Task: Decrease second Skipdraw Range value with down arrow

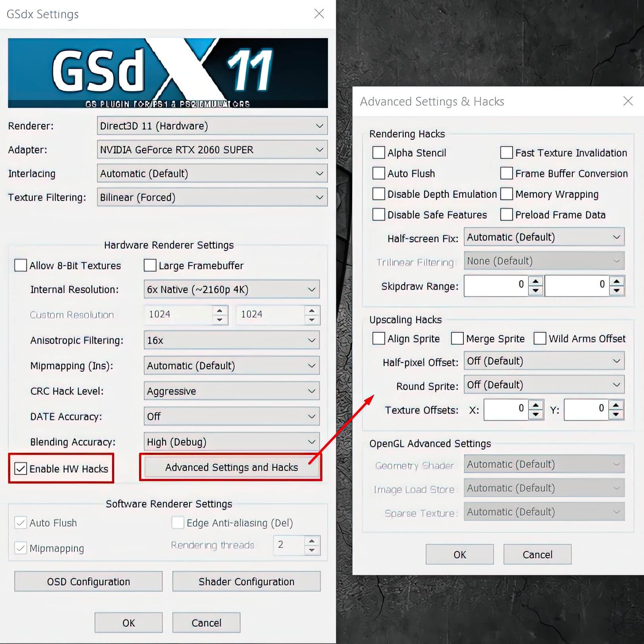Action: click(x=617, y=291)
